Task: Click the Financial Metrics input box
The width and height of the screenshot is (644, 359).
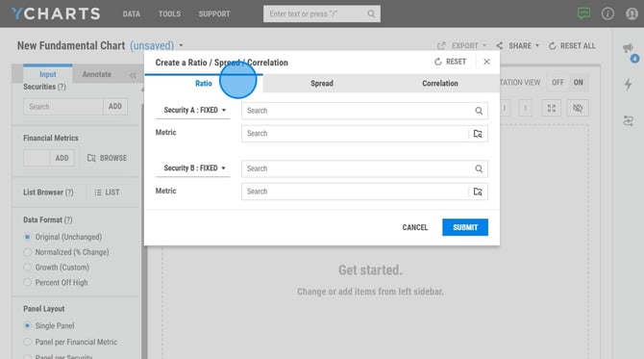Action: tap(37, 158)
